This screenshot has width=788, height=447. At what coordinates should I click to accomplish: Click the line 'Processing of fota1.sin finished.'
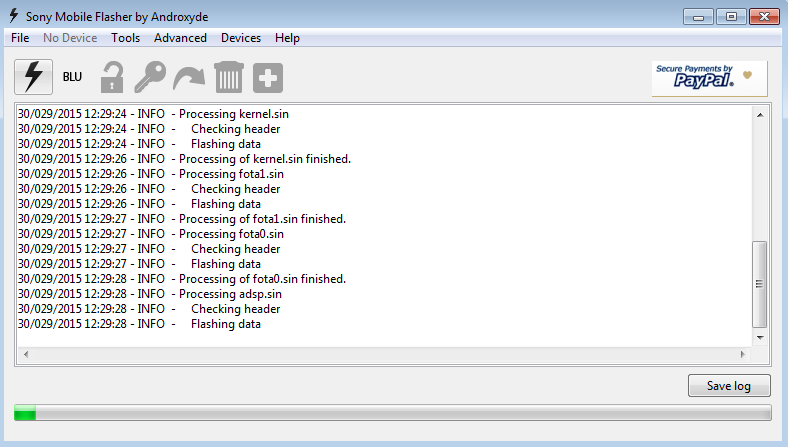182,219
